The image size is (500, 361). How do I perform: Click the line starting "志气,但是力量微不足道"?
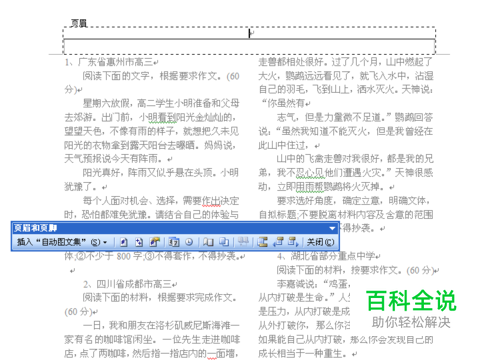point(355,117)
